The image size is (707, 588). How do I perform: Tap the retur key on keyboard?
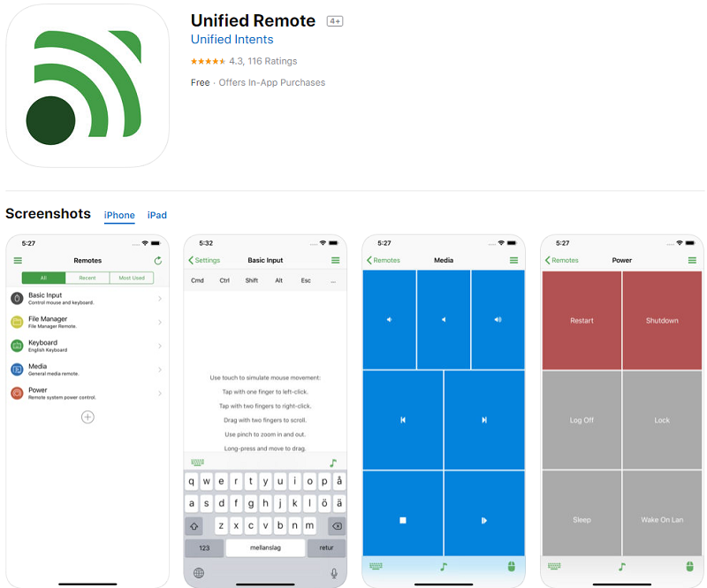(326, 548)
